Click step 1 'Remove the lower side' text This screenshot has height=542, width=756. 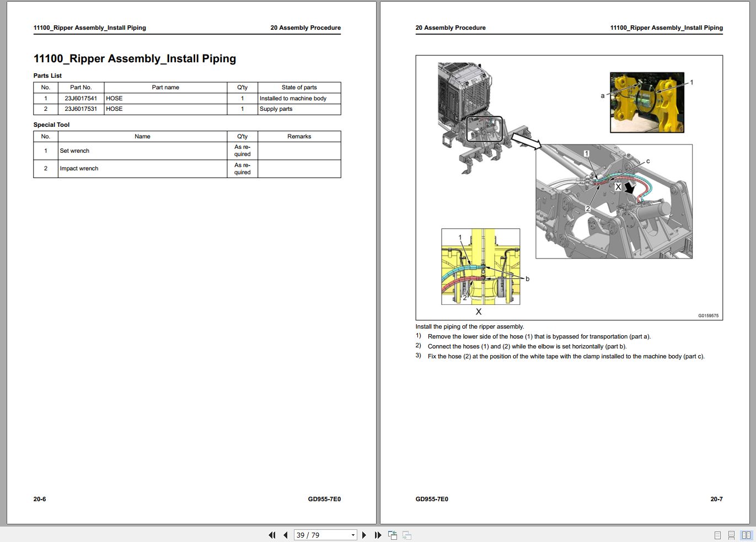539,336
